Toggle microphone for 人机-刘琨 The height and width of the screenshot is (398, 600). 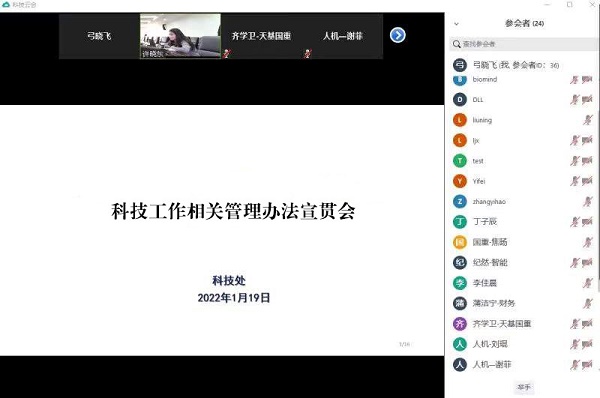(574, 344)
